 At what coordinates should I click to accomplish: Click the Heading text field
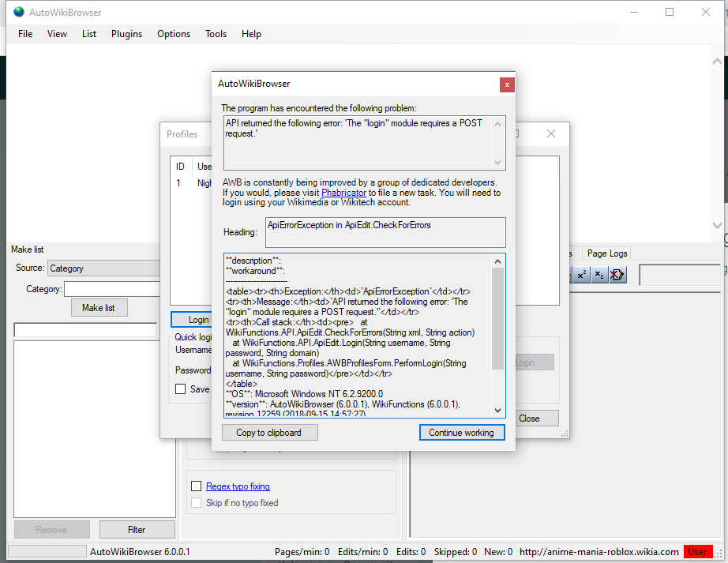(385, 232)
